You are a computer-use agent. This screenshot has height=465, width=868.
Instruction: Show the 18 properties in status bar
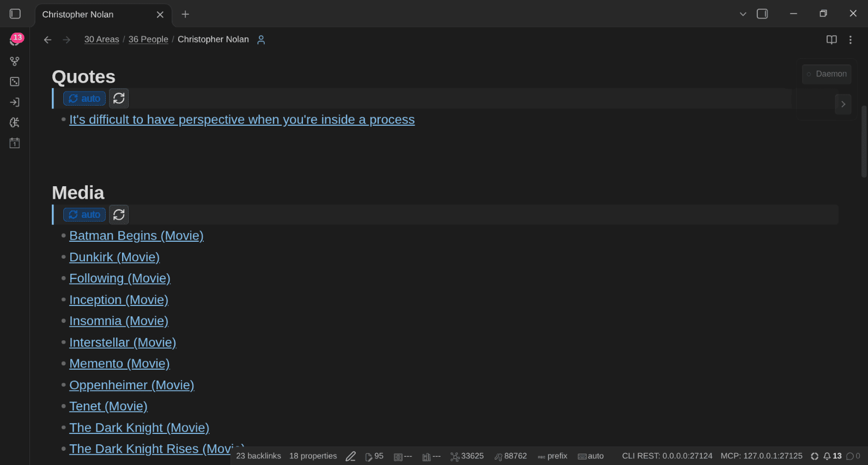313,456
